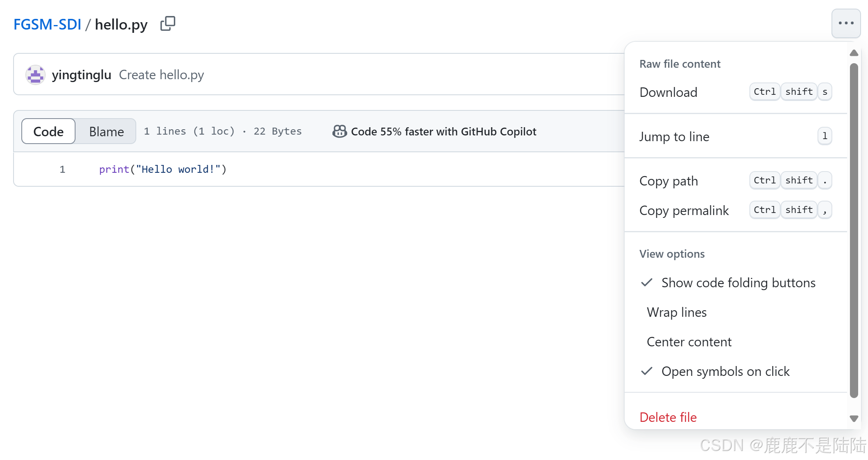Switch to the Blame tab
Image resolution: width=868 pixels, height=460 pixels.
click(106, 131)
